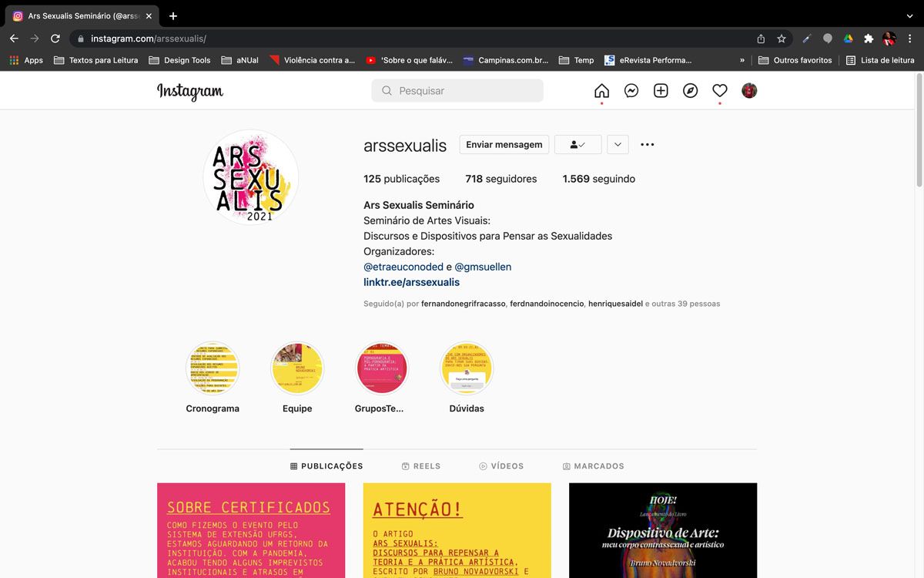
Task: Switch to the Reels tab
Action: coord(421,466)
